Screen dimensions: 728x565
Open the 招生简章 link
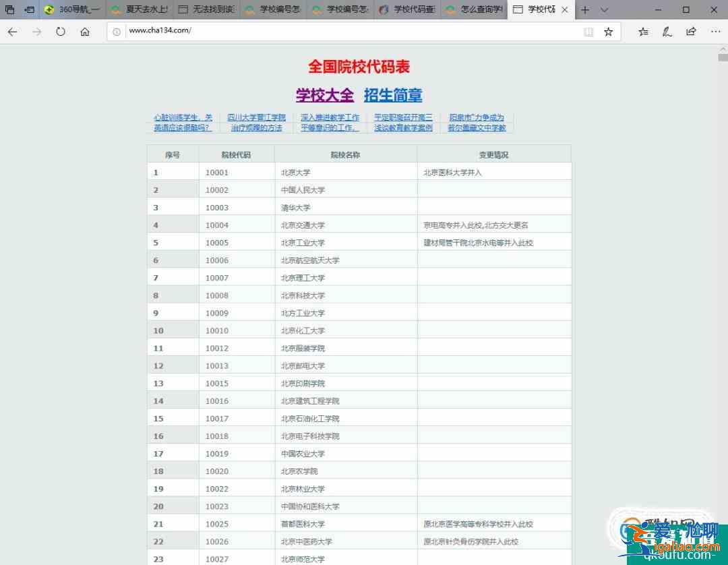point(393,94)
